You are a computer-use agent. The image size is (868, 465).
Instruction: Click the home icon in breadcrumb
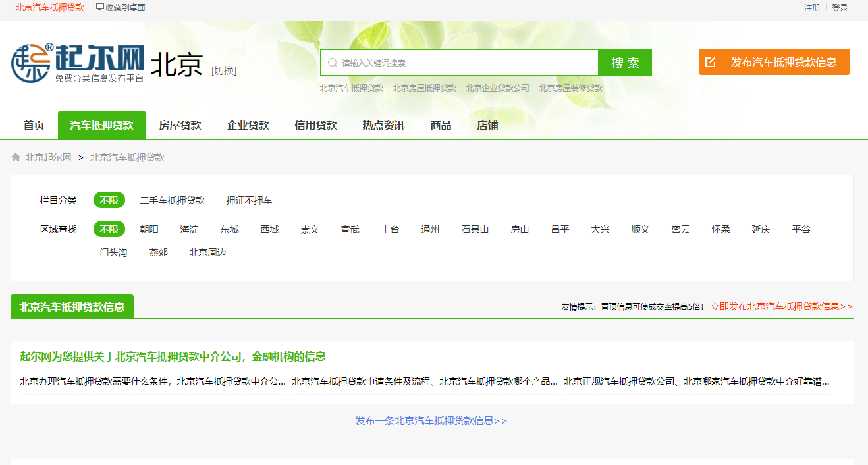point(16,157)
